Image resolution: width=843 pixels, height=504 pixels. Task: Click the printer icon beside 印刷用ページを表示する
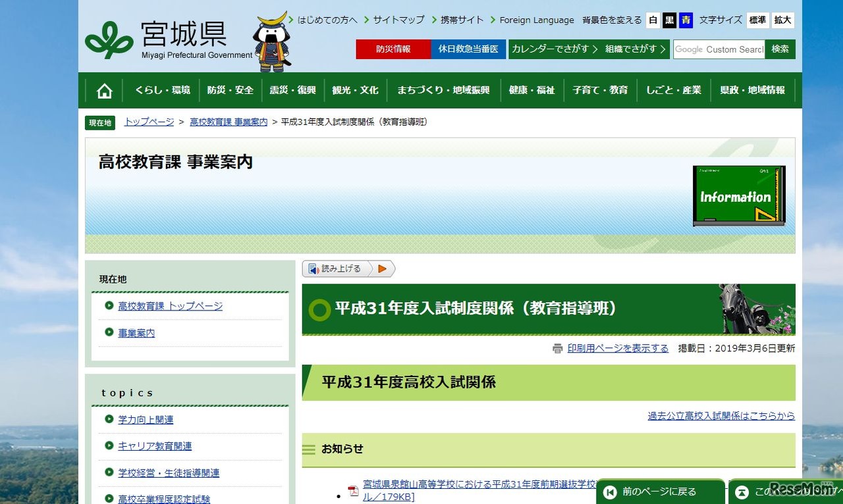coord(558,349)
